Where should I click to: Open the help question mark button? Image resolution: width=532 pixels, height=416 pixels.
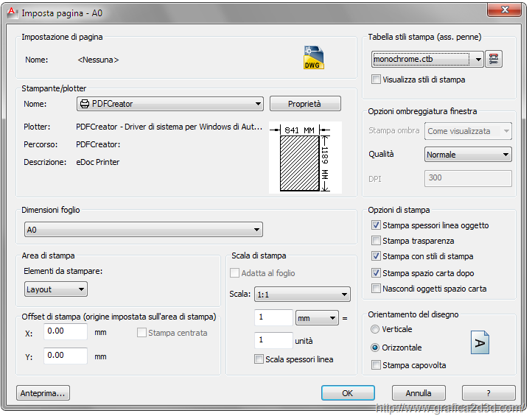489,393
